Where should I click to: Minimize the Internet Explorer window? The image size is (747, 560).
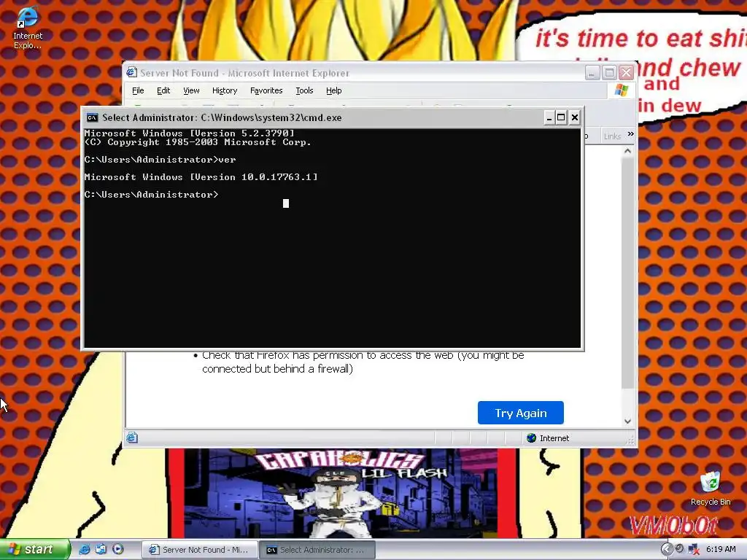(x=592, y=73)
